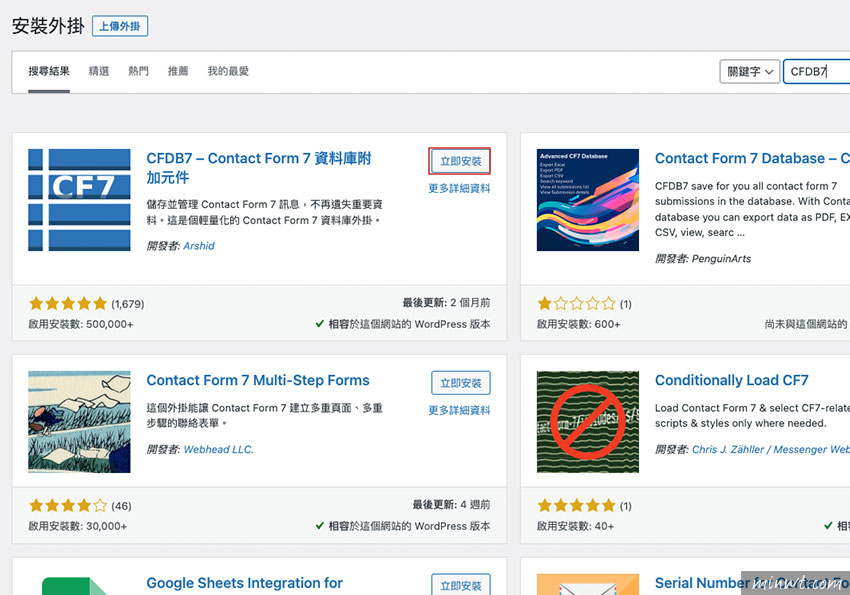Open Contact Form 7 Database plugin title
The image size is (850, 595).
[752, 158]
